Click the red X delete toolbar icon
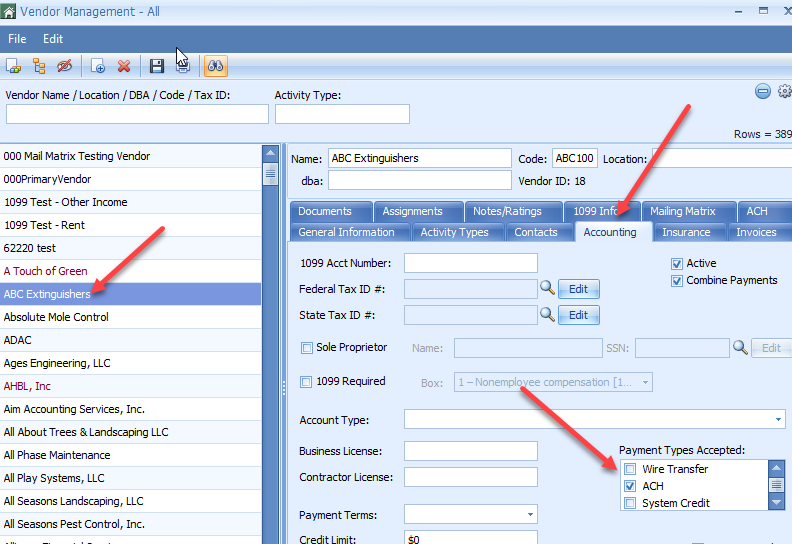The width and height of the screenshot is (792, 544). [x=124, y=66]
